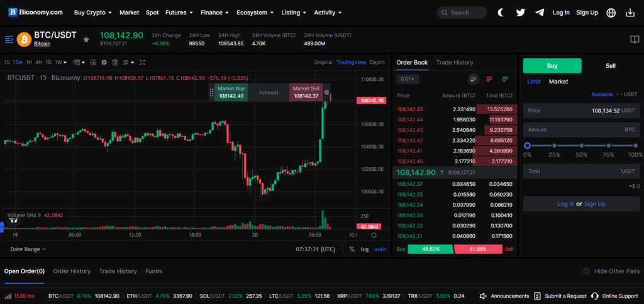This screenshot has width=644, height=304.
Task: Expand the Finance menu
Action: pos(215,13)
